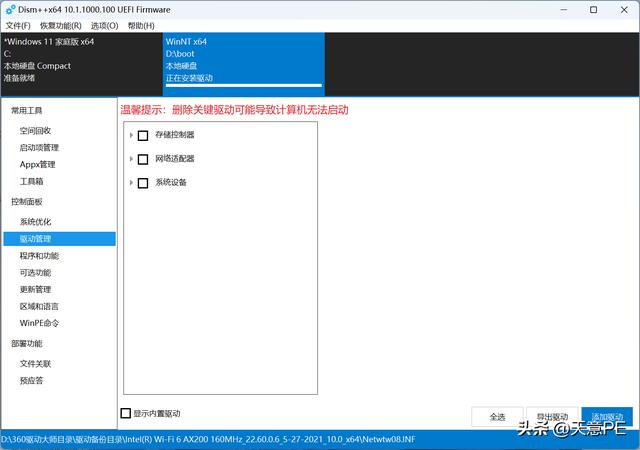Screen dimensions: 640x450
Task: Open 启动项管理 in the sidebar
Action: point(39,147)
